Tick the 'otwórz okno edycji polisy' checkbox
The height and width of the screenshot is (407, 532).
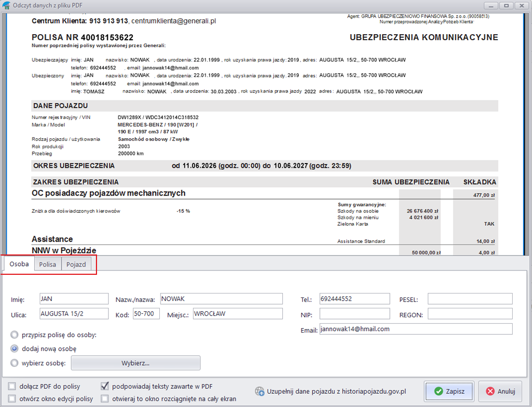12,399
